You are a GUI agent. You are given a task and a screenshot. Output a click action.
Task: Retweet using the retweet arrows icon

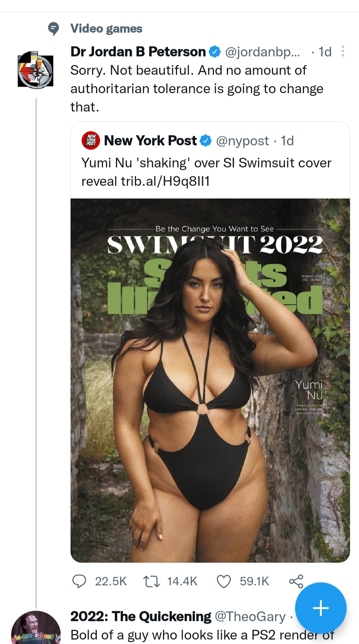[151, 581]
